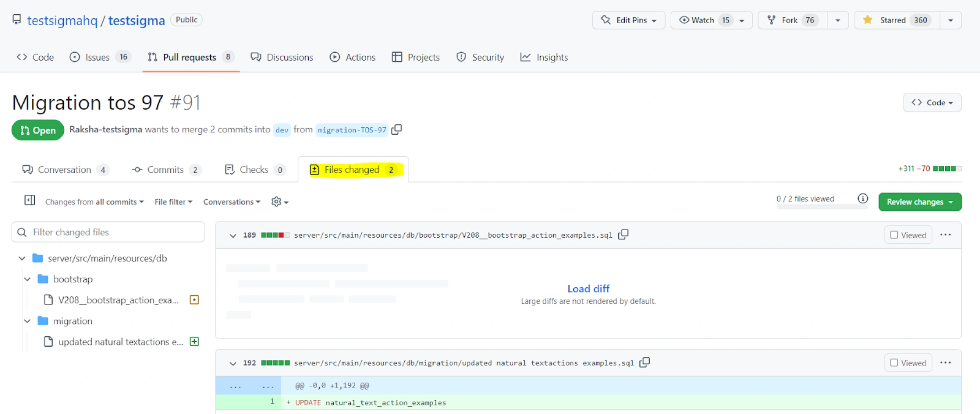Screen dimensions: 980x414
Task: Open more options for V208 bootstrap file
Action: (945, 235)
